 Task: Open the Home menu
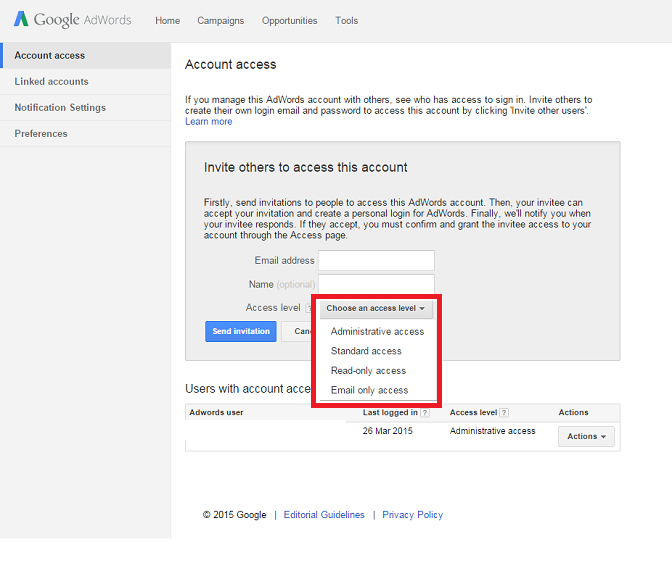point(168,21)
